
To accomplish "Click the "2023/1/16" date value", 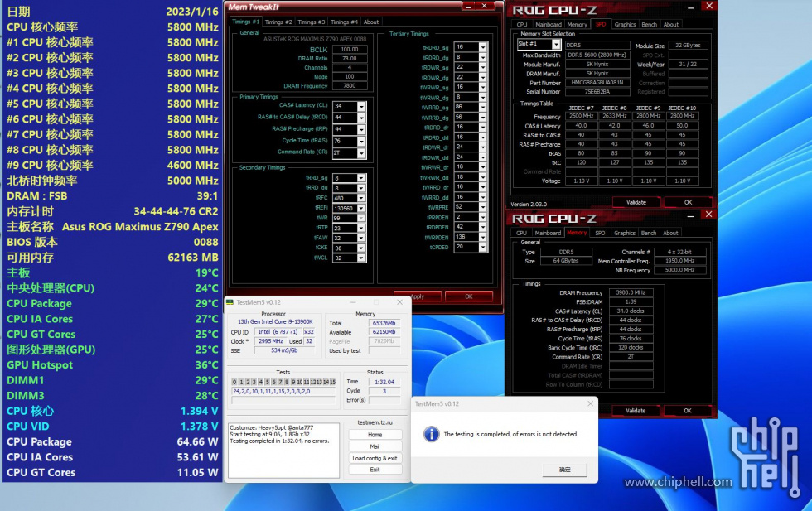I will [x=192, y=12].
